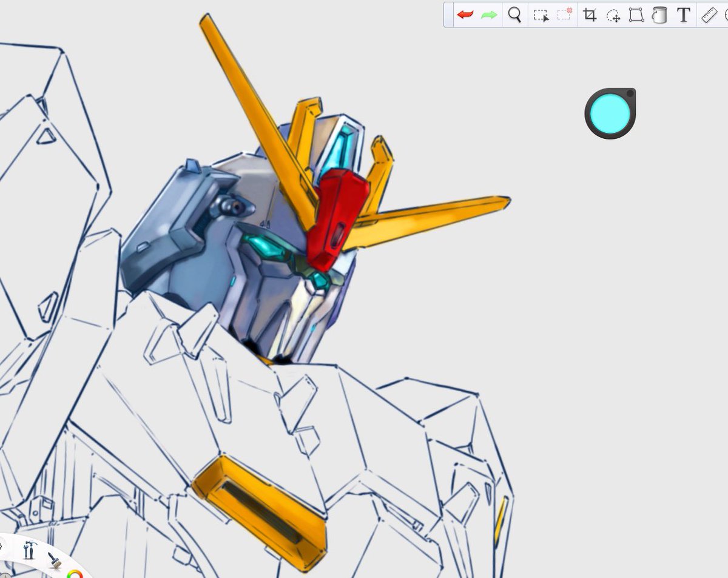Click the toolbar's left-edge drag handle

click(448, 15)
